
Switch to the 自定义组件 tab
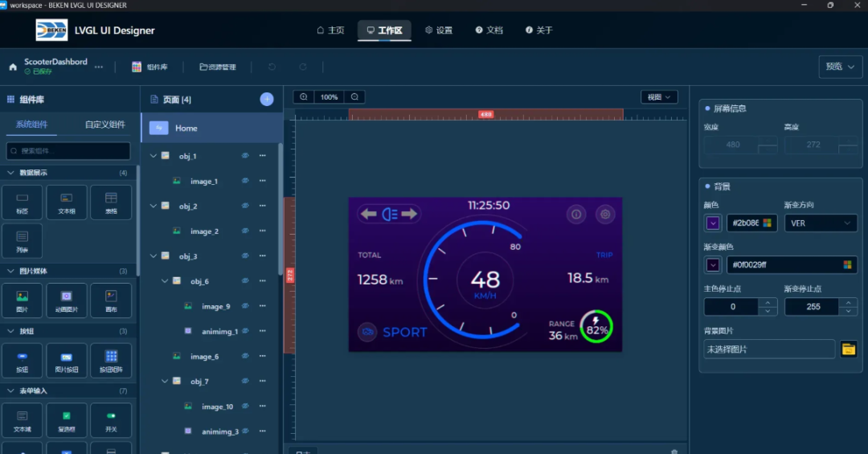coord(105,125)
